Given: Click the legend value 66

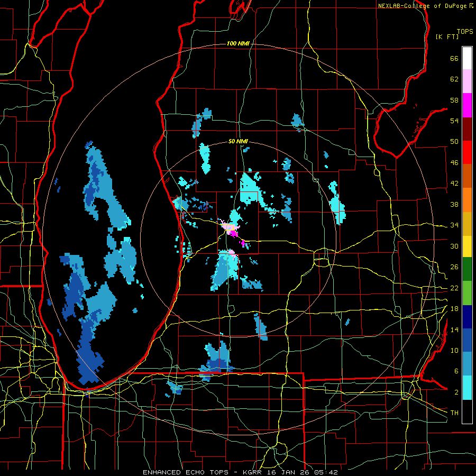Looking at the screenshot, I should click(454, 58).
